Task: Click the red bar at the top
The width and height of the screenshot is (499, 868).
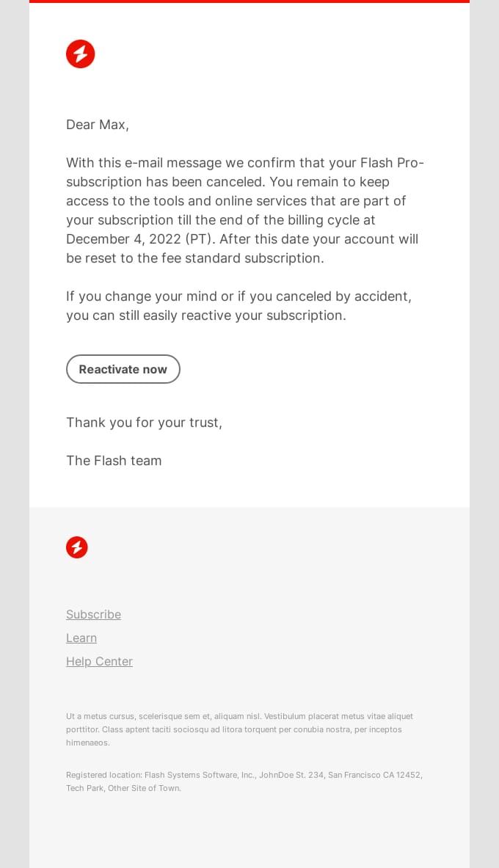Action: click(x=249, y=2)
